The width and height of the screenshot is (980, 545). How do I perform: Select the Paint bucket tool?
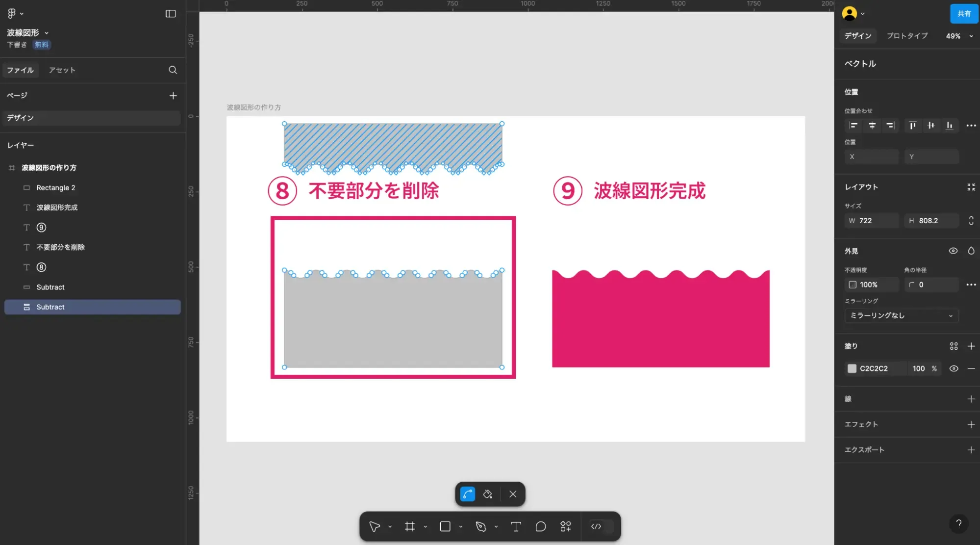click(488, 494)
